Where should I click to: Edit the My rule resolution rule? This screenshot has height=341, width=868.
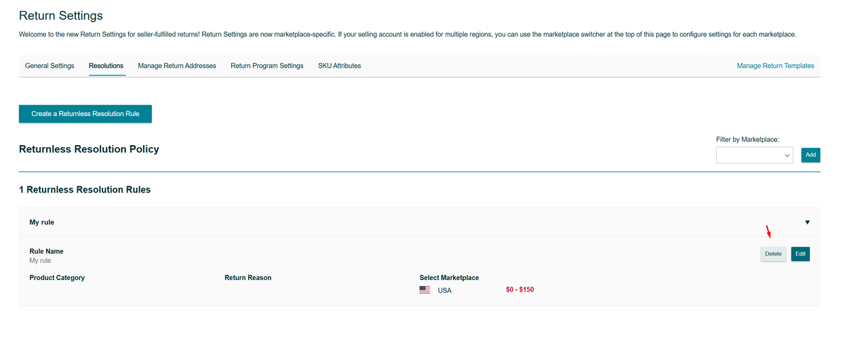click(x=800, y=254)
